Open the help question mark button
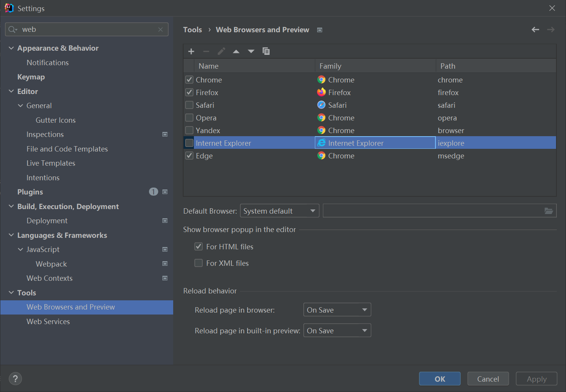566x392 pixels. pos(15,379)
